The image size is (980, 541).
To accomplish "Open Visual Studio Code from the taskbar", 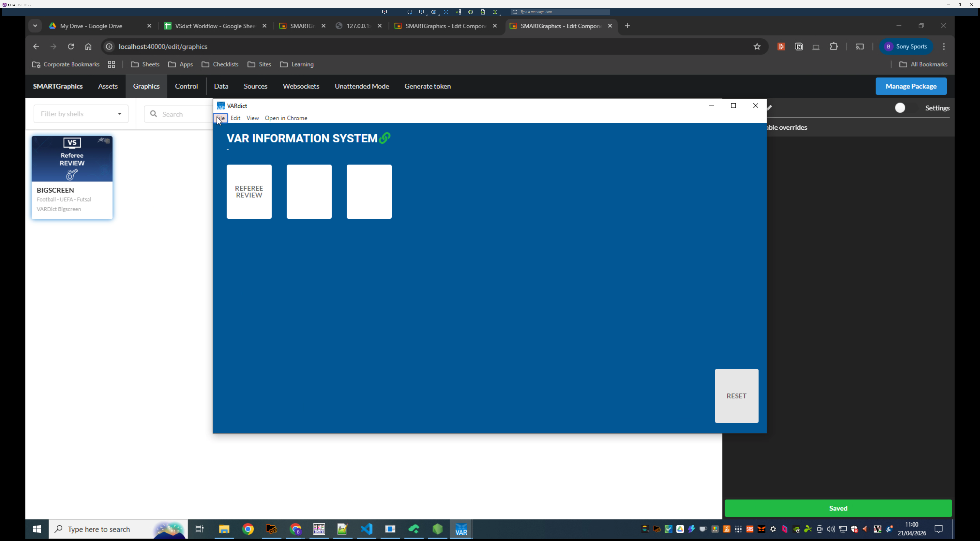I will 366,529.
